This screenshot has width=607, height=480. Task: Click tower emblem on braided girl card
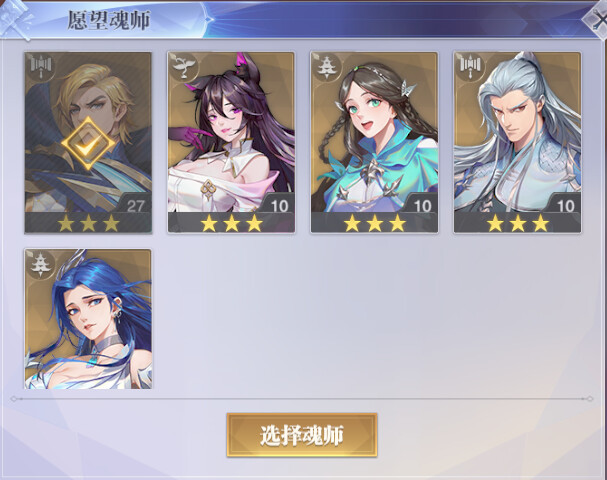tap(327, 67)
